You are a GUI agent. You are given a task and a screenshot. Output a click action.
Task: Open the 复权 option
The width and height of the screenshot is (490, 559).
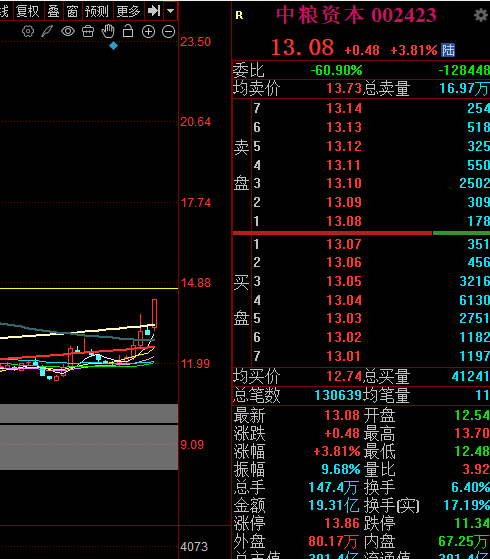28,11
